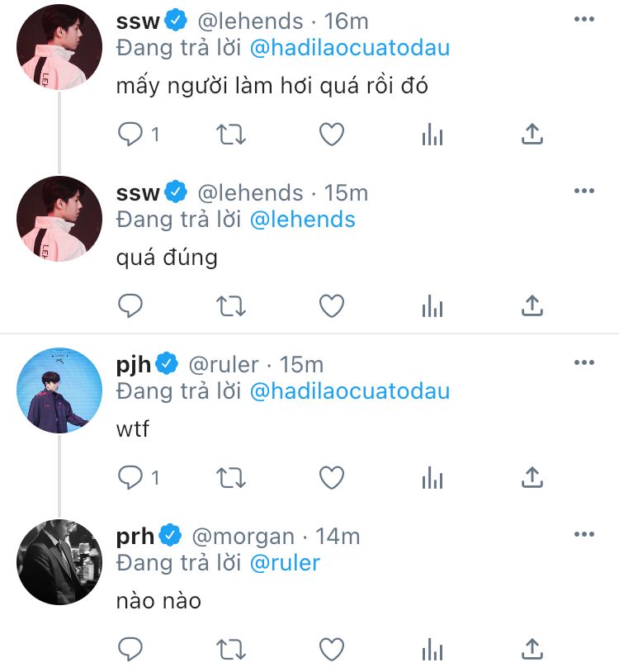View analytics for the "quá đúng" tweet

point(432,306)
